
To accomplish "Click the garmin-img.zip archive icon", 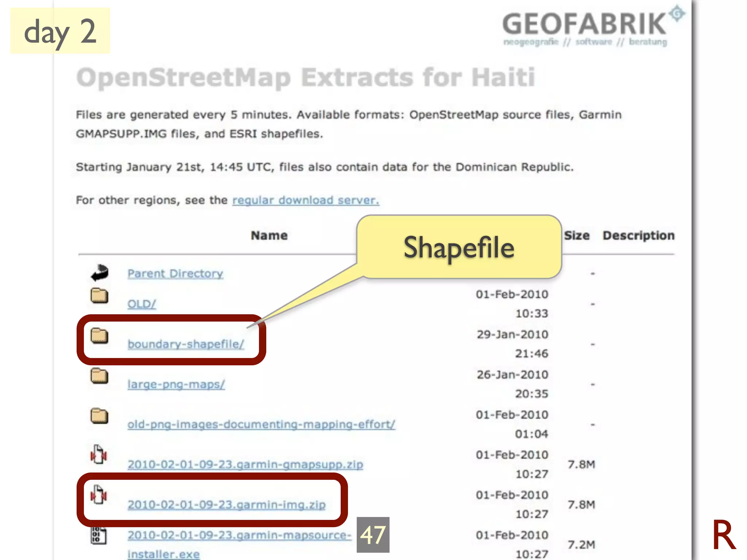I will pyautogui.click(x=98, y=495).
